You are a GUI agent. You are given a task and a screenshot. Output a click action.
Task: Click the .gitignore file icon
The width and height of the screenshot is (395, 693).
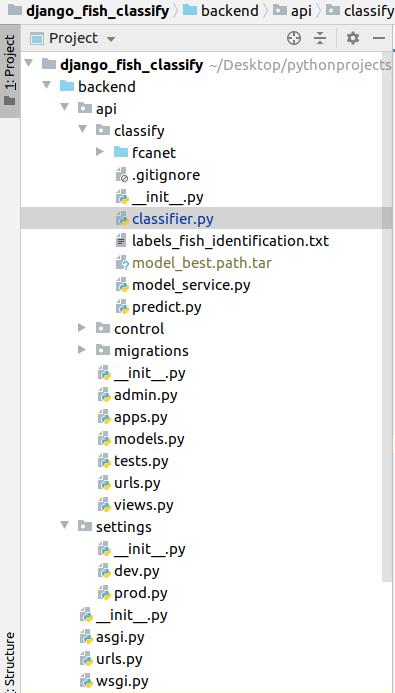pyautogui.click(x=122, y=175)
